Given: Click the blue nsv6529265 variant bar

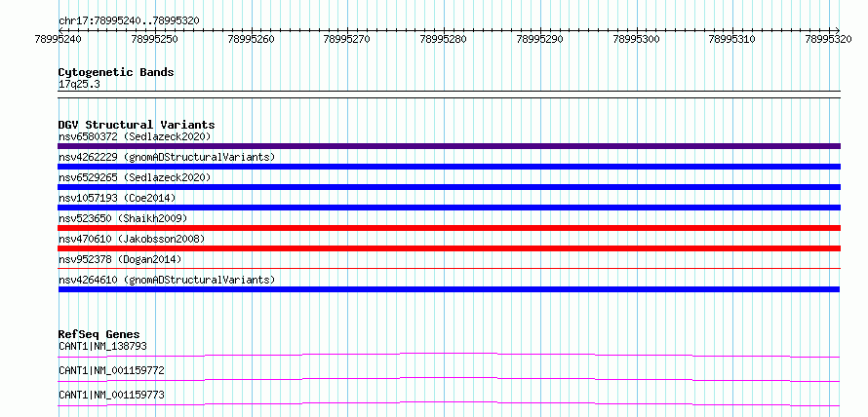Looking at the screenshot, I should 449,187.
